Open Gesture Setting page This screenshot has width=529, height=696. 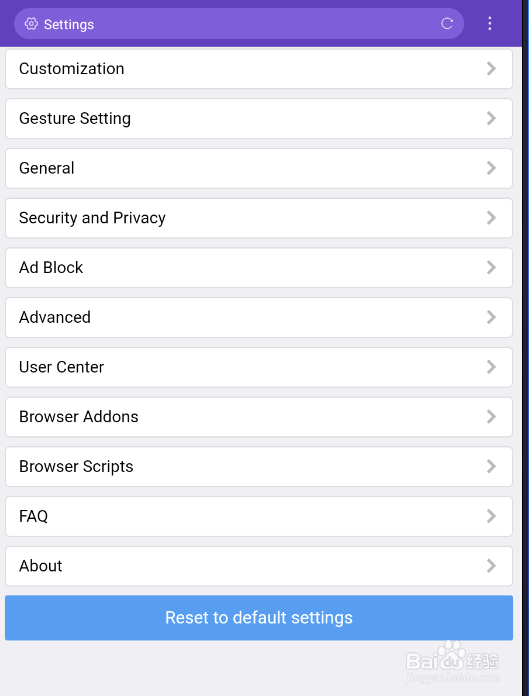(x=259, y=119)
